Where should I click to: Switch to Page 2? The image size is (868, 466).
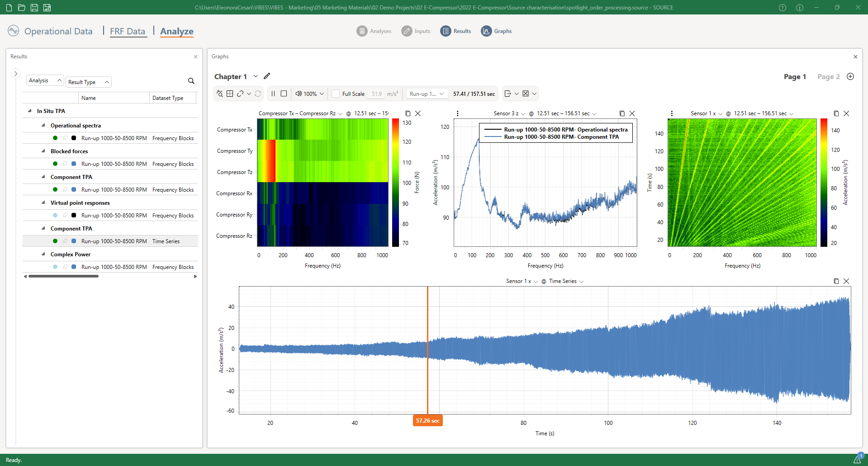pyautogui.click(x=828, y=77)
